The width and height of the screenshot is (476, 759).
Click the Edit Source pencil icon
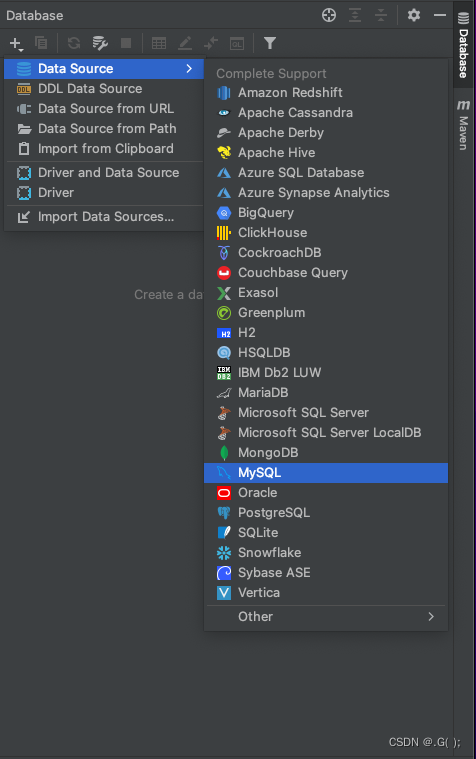(185, 43)
